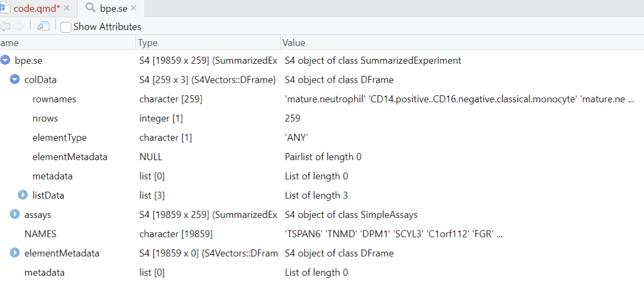Click the Type column header
This screenshot has width=644, height=287.
147,43
